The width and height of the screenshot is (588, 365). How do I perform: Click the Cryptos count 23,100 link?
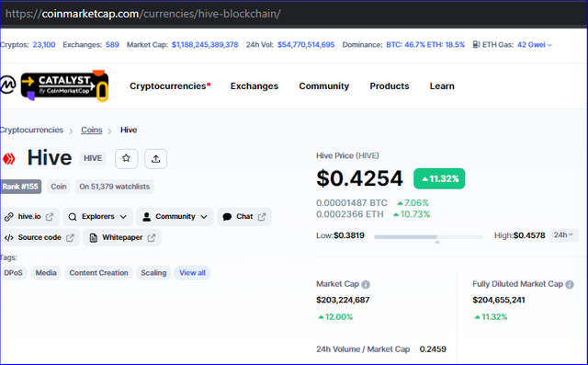44,45
